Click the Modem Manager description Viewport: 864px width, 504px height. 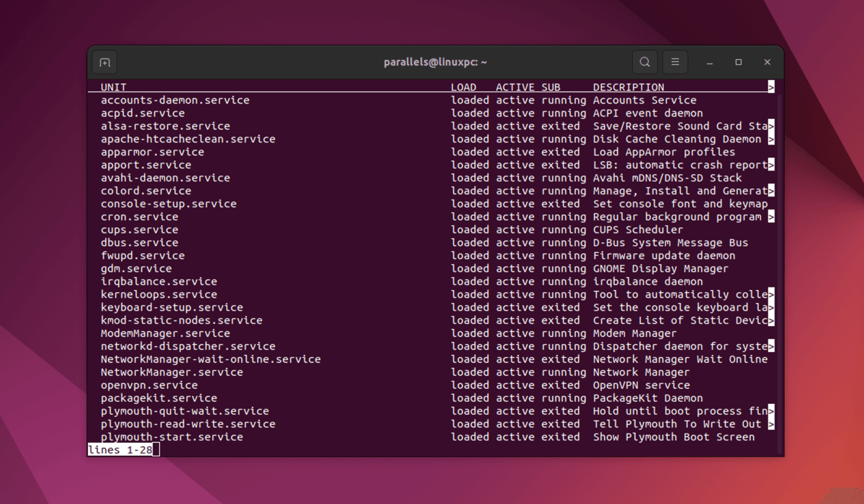click(x=635, y=333)
